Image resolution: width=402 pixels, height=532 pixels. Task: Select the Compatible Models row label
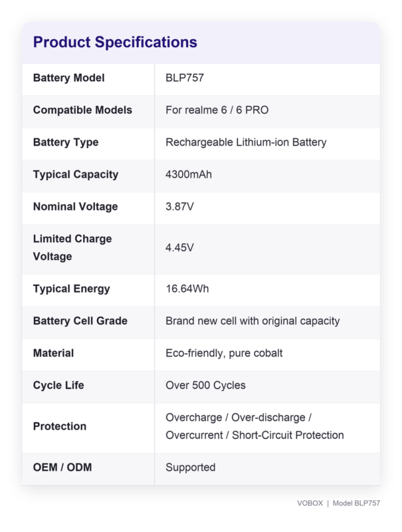point(82,110)
